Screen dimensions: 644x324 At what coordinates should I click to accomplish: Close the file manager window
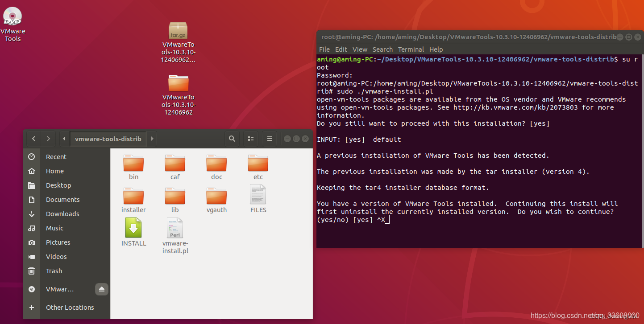click(x=306, y=139)
